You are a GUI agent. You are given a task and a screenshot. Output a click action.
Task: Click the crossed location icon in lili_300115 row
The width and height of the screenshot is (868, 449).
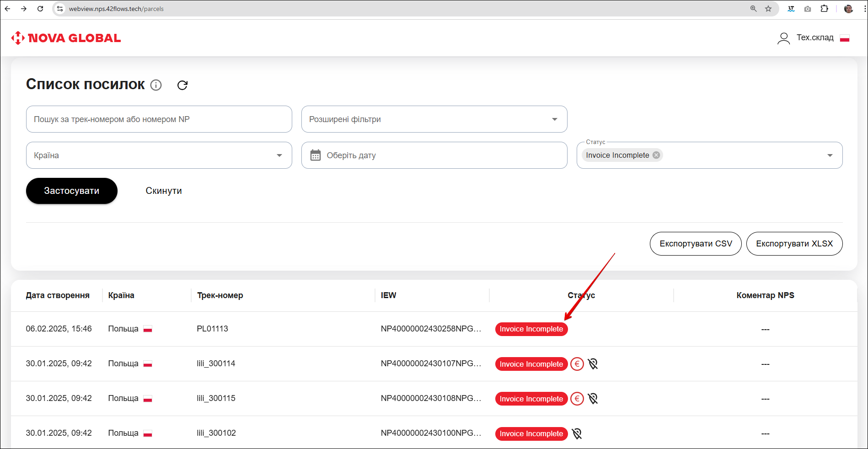[x=593, y=399]
